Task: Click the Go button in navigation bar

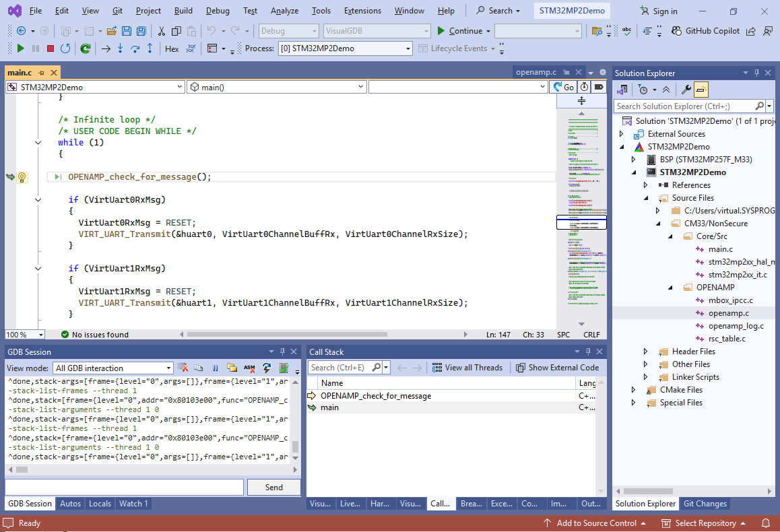Action: coord(564,87)
